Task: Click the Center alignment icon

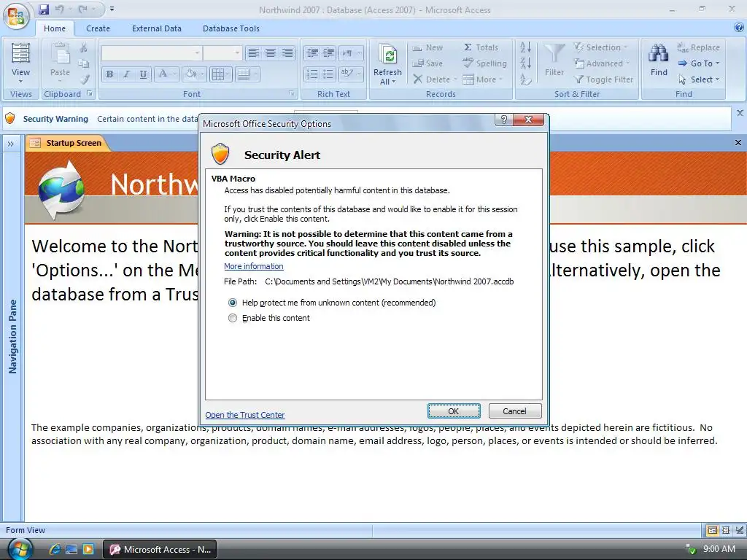Action: 270,52
